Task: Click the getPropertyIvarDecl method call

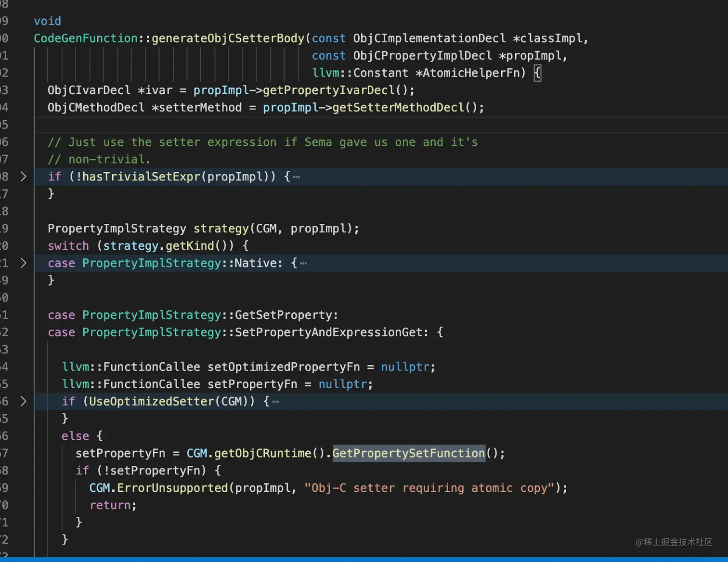Action: (328, 90)
